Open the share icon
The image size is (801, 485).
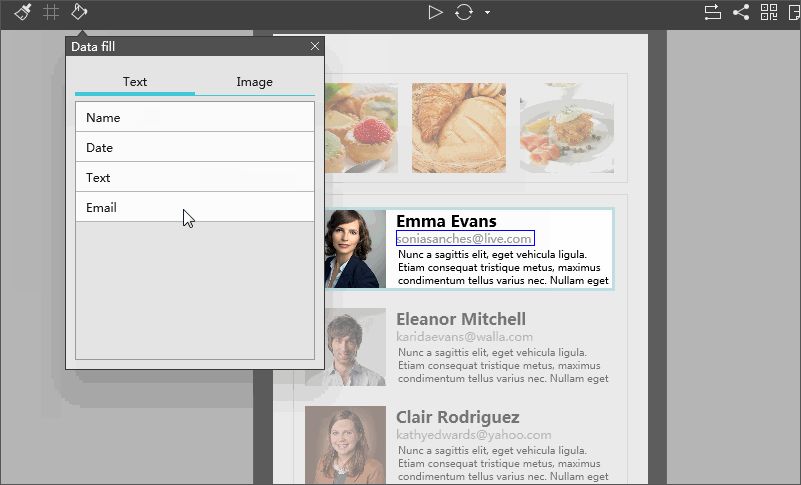741,12
